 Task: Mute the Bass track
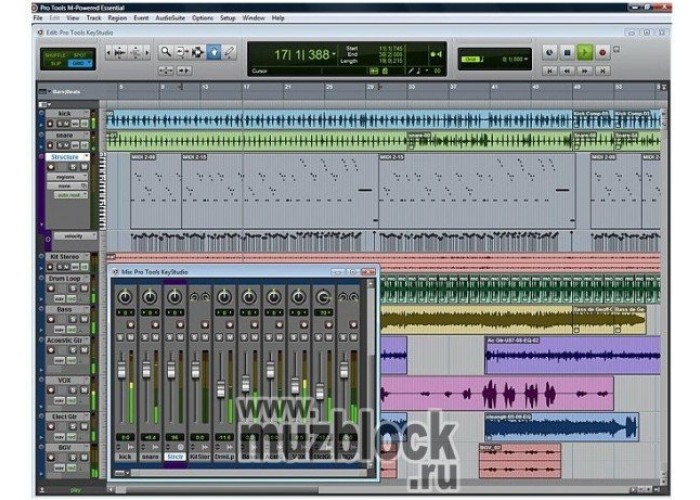[x=83, y=319]
